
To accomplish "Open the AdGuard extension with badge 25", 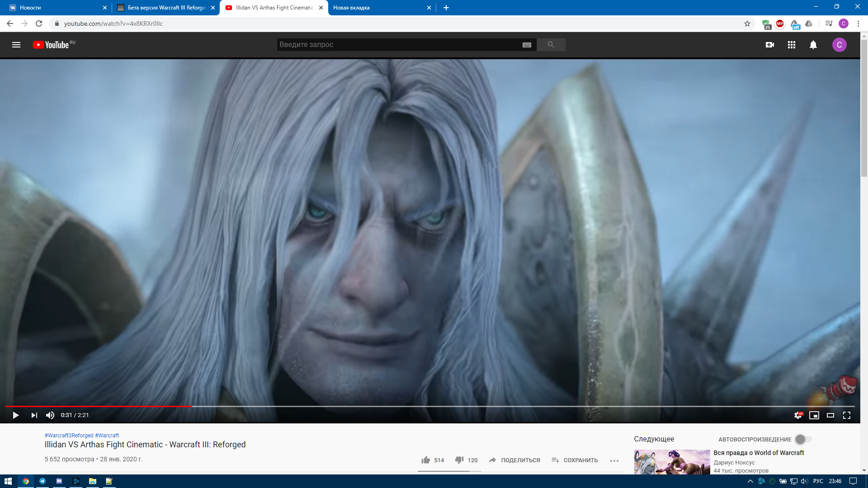I will click(766, 24).
